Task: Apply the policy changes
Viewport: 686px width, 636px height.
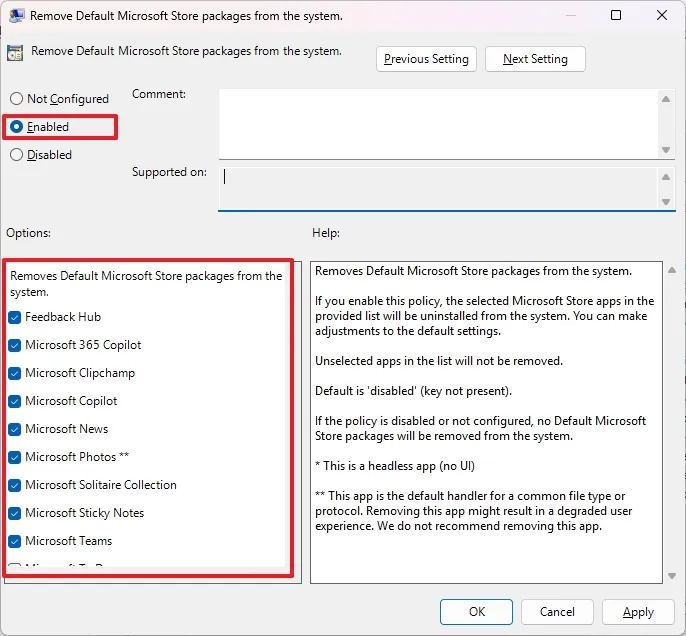Action: tap(638, 612)
